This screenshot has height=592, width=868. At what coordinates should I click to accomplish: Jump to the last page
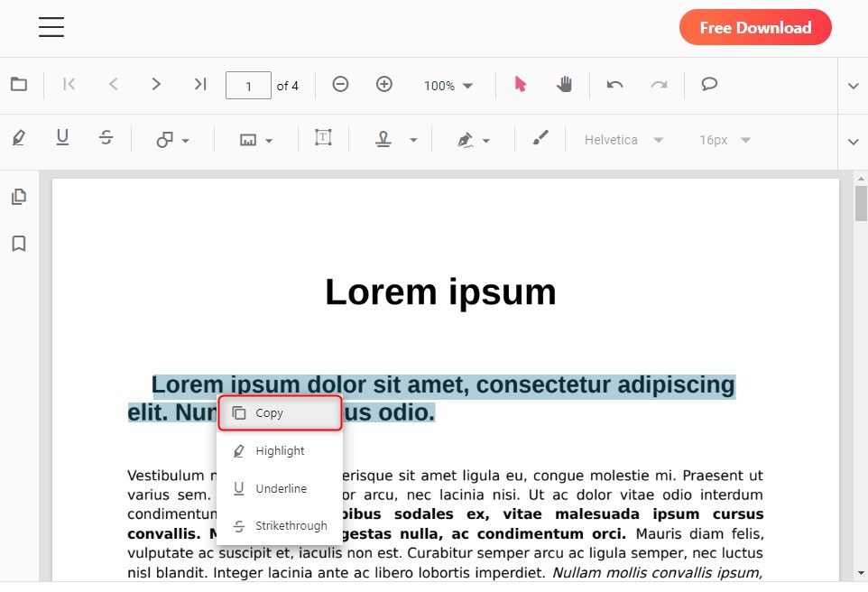(x=200, y=85)
